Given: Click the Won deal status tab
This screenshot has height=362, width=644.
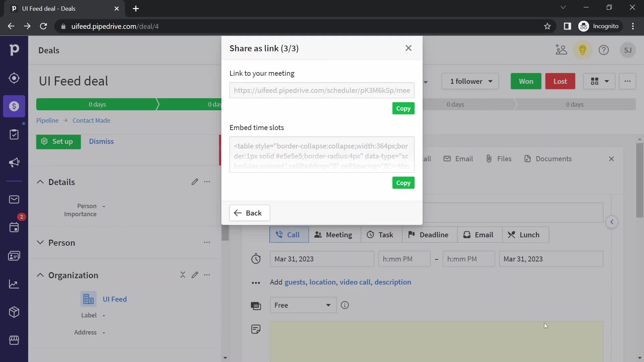Looking at the screenshot, I should tap(526, 81).
